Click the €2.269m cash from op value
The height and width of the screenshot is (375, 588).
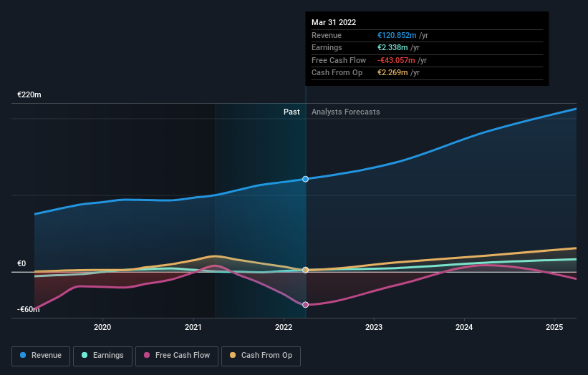point(392,73)
